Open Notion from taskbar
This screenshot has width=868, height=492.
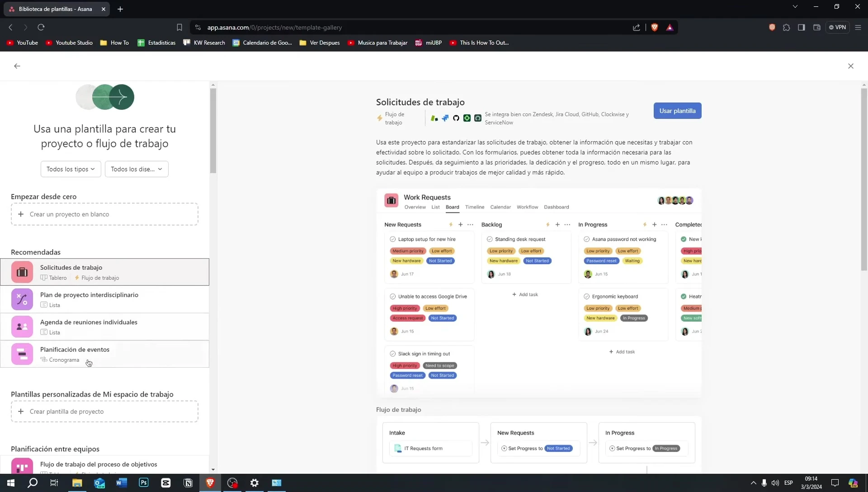(x=188, y=483)
